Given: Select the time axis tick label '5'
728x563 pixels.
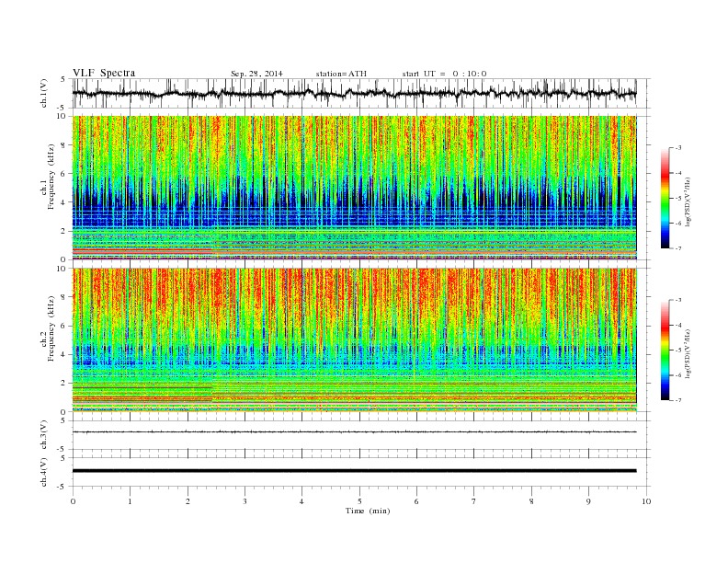Looking at the screenshot, I should point(359,501).
